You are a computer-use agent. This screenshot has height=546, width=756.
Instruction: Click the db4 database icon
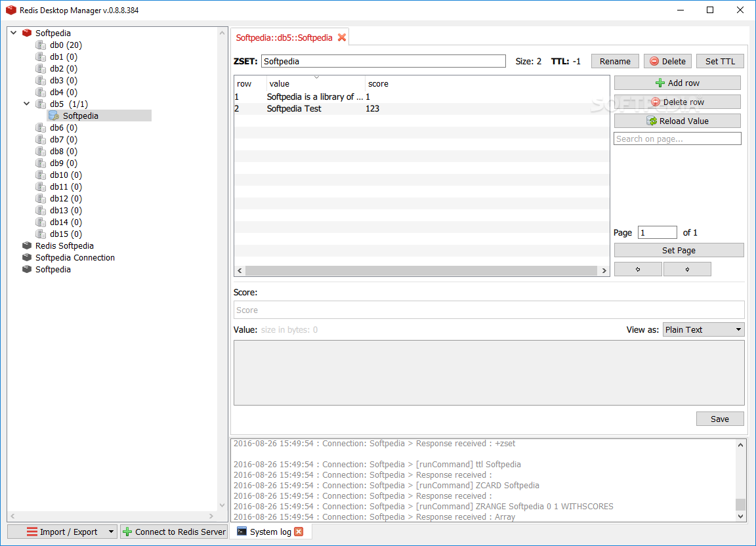point(41,92)
